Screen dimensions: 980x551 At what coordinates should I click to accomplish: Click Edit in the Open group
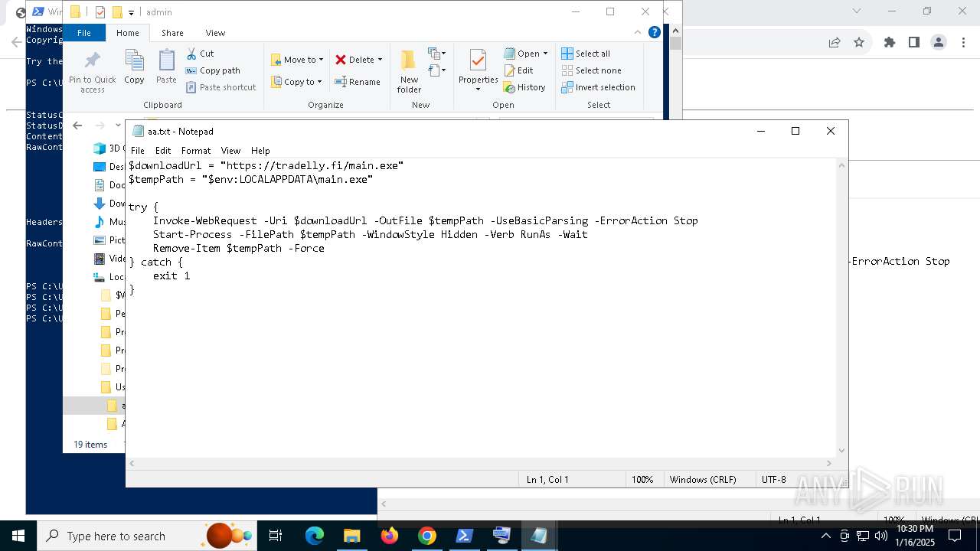coord(518,70)
